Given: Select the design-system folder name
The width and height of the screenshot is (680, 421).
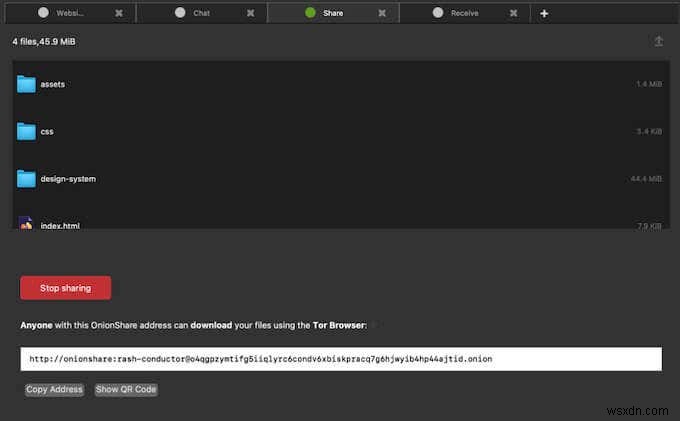Looking at the screenshot, I should pyautogui.click(x=68, y=179).
